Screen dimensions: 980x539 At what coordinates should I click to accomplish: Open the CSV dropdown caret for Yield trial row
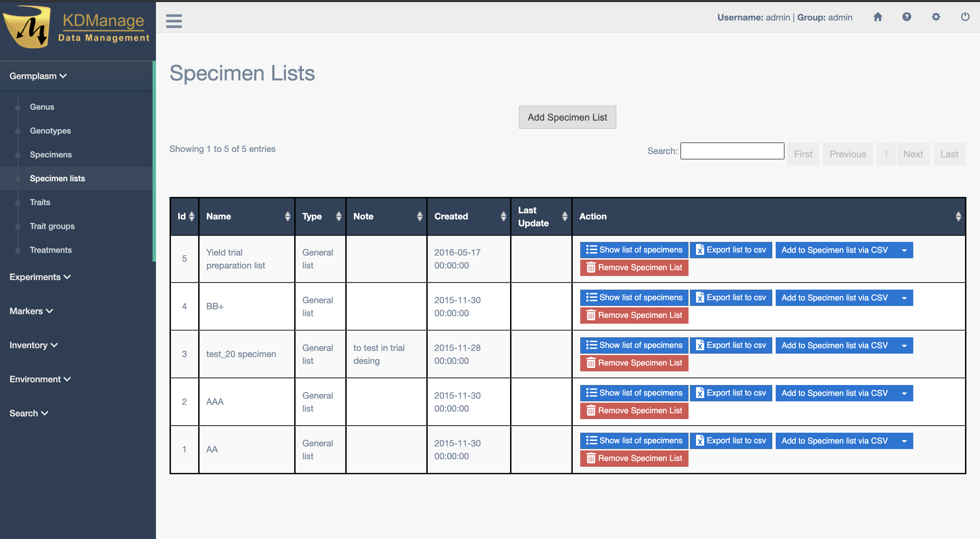(904, 250)
